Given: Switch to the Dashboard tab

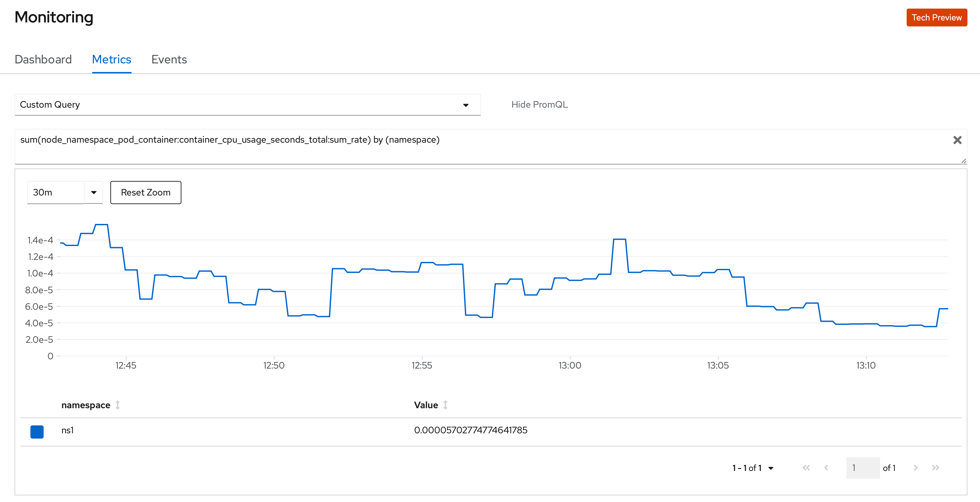Looking at the screenshot, I should tap(43, 60).
